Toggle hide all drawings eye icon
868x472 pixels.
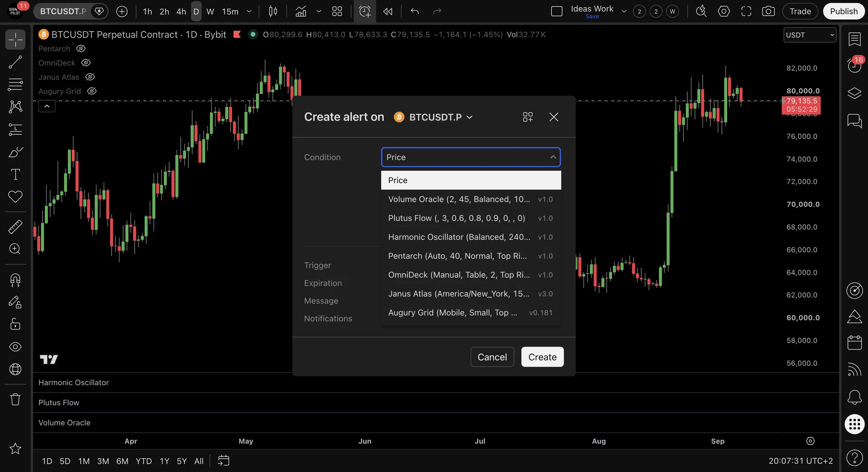pyautogui.click(x=15, y=347)
